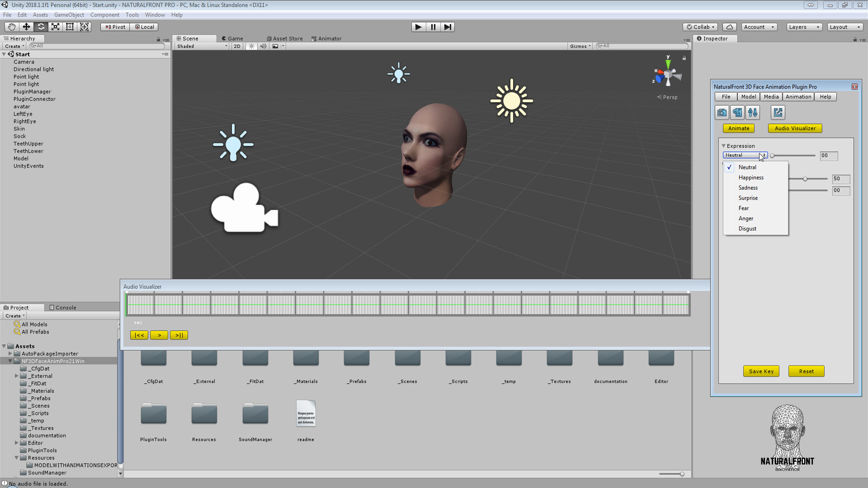
Task: Check the Happiness expression option
Action: tap(750, 178)
